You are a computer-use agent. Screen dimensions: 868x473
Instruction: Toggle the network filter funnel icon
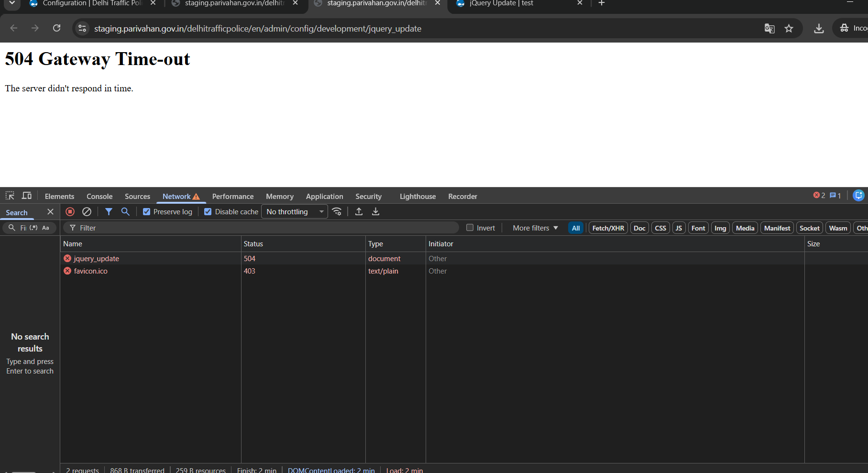(109, 211)
